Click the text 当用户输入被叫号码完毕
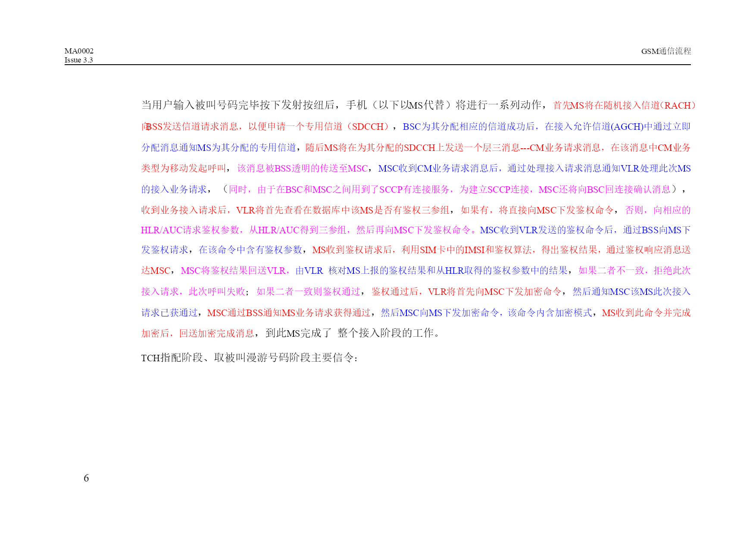The image size is (756, 535). click(195, 105)
